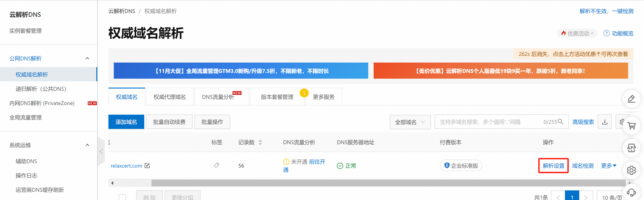The image size is (644, 200).
Task: Click the 批量自动续费 button
Action: [169, 122]
